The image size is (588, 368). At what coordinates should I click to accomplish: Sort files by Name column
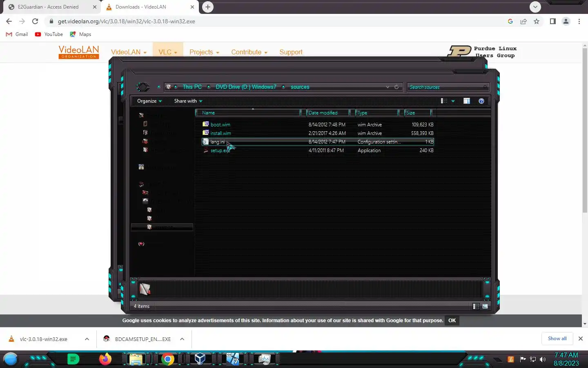[248, 113]
